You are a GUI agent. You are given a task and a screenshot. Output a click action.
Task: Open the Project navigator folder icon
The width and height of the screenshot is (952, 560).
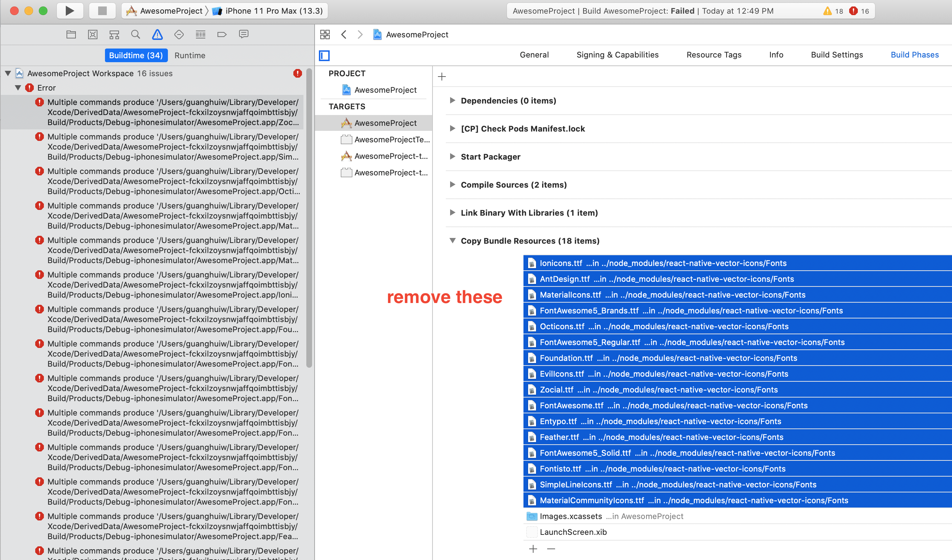71,35
